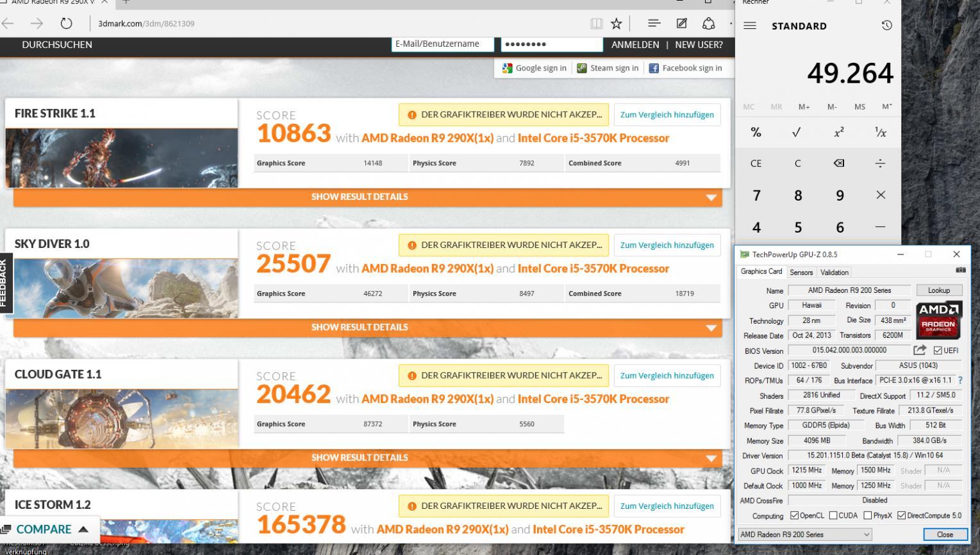Click the AMD Radeon logo in GPU-Z
Screen dimensions: 980x555
pos(938,320)
